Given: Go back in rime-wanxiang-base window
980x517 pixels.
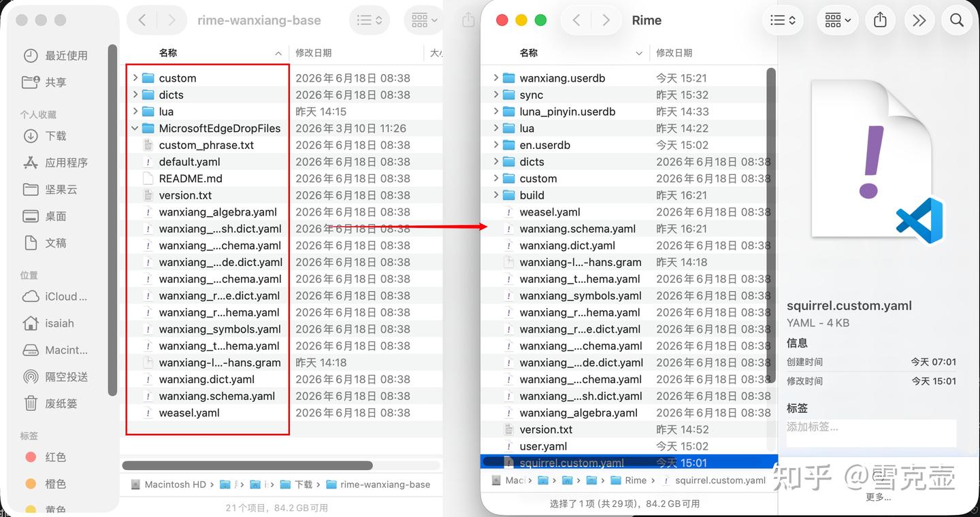Looking at the screenshot, I should click(x=142, y=20).
